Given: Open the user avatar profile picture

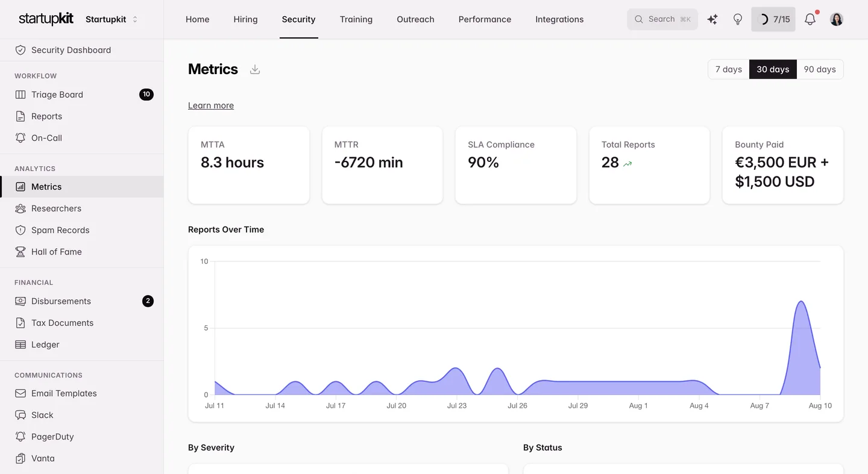Looking at the screenshot, I should [837, 19].
